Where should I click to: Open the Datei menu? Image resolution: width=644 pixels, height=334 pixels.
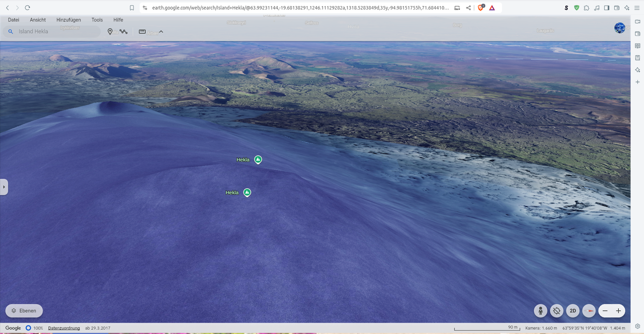pyautogui.click(x=14, y=20)
